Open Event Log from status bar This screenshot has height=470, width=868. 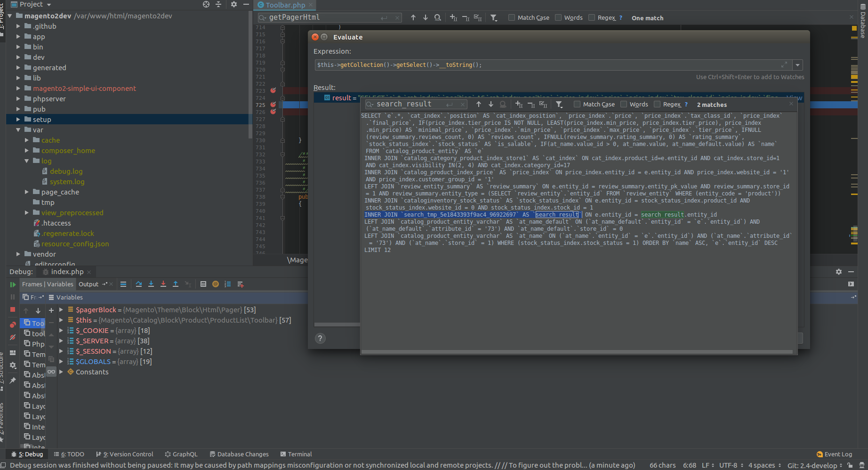834,454
